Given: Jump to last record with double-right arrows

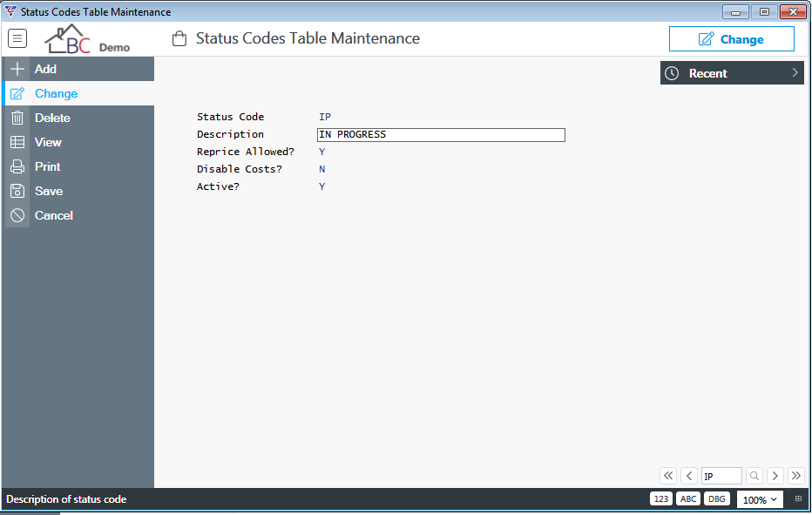Looking at the screenshot, I should coord(796,476).
